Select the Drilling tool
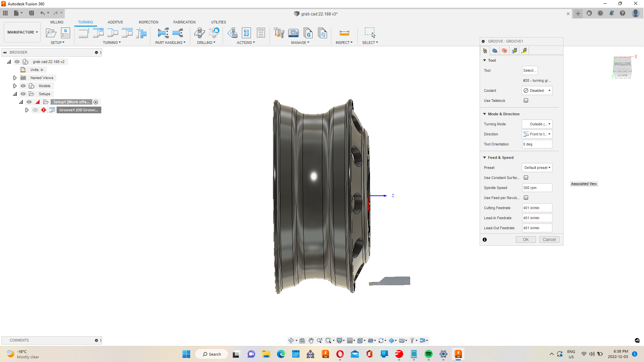Viewport: 644px width, 362px height. click(x=199, y=33)
